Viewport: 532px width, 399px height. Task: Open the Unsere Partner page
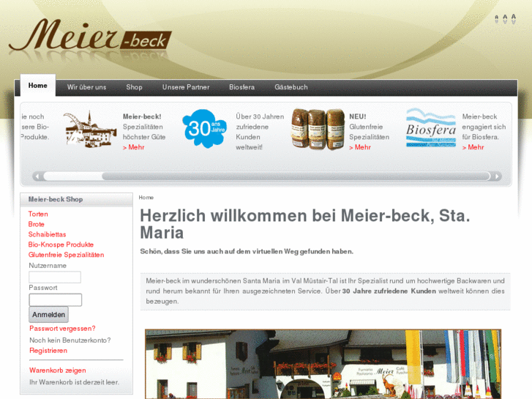pos(186,87)
